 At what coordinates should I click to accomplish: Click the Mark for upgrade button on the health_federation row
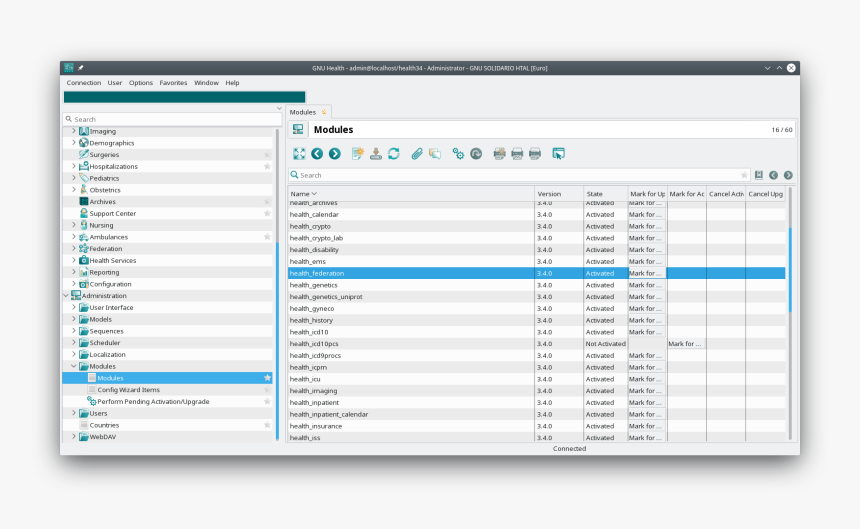647,273
